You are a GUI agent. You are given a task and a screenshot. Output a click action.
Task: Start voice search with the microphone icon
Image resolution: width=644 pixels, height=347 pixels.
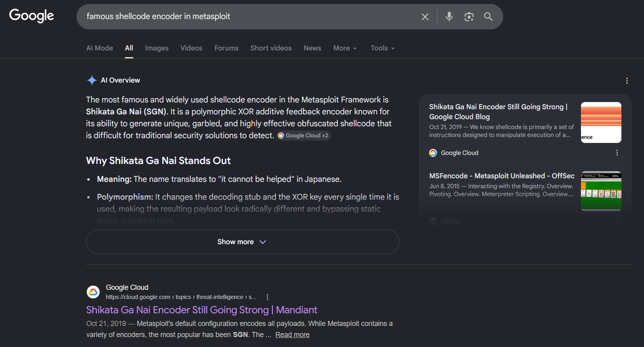tap(449, 16)
